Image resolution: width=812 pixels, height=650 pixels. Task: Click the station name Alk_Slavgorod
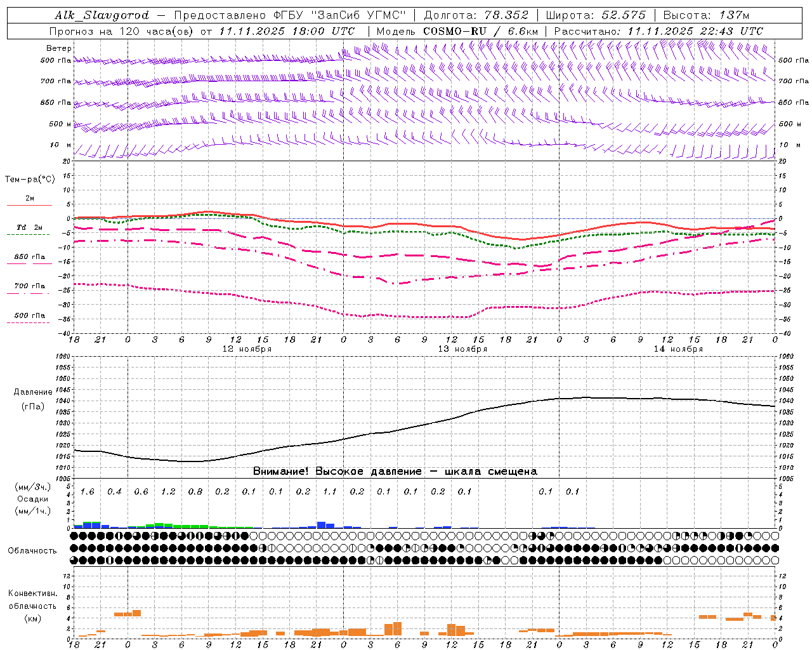102,15
